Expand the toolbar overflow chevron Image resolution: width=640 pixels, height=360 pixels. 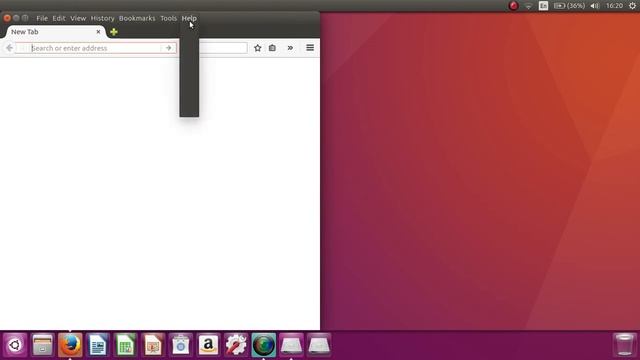pyautogui.click(x=290, y=48)
